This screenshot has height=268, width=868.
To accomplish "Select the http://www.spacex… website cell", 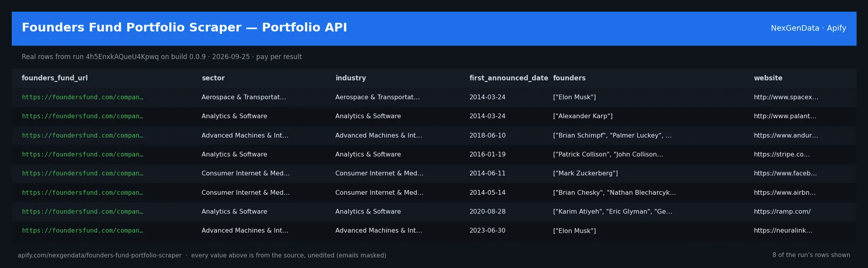I will pos(786,97).
